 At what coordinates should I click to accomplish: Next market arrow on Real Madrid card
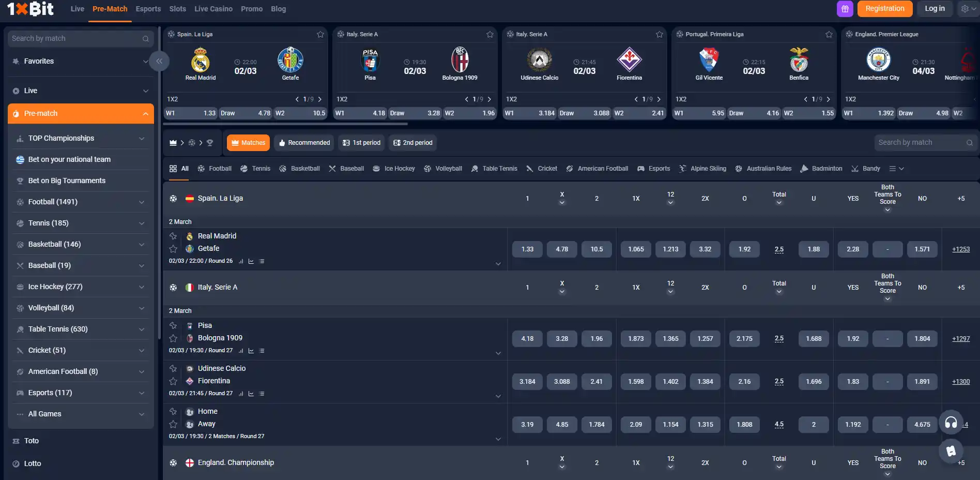(320, 99)
